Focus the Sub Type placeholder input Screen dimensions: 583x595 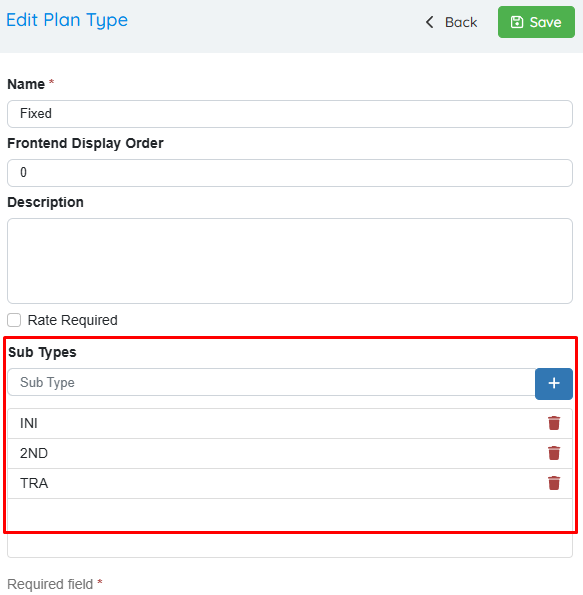click(271, 382)
